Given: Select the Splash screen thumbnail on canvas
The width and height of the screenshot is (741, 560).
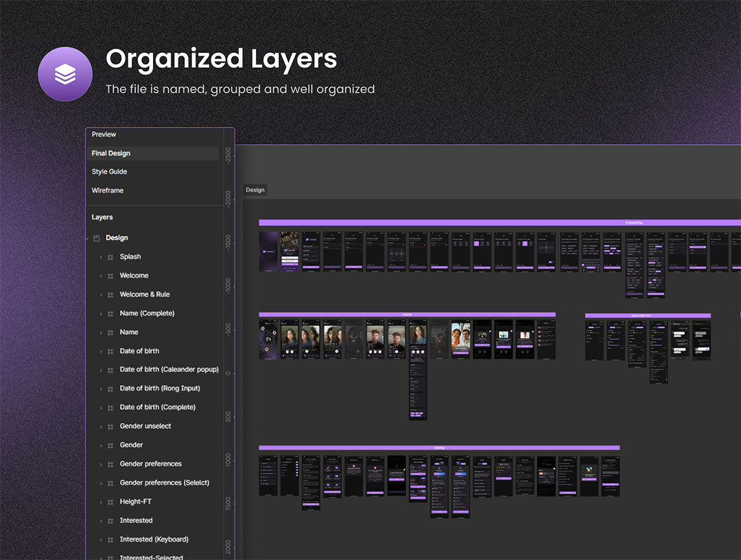Looking at the screenshot, I should [x=268, y=251].
